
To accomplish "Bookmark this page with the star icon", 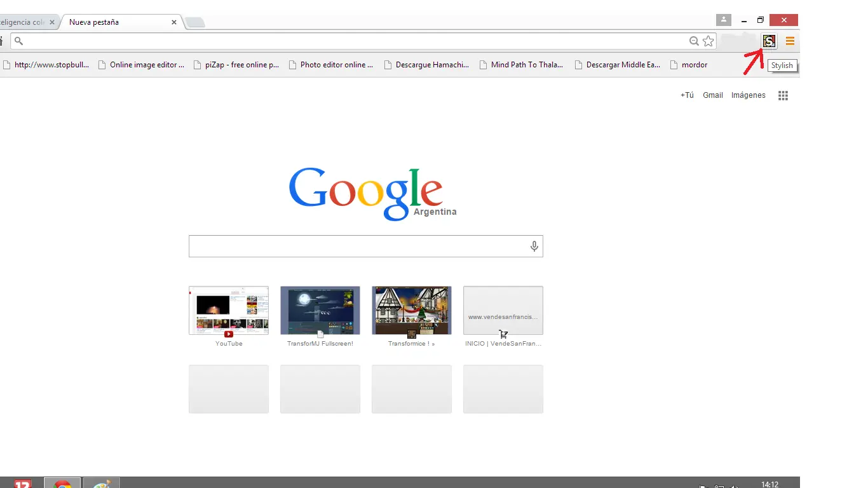I will coord(709,41).
